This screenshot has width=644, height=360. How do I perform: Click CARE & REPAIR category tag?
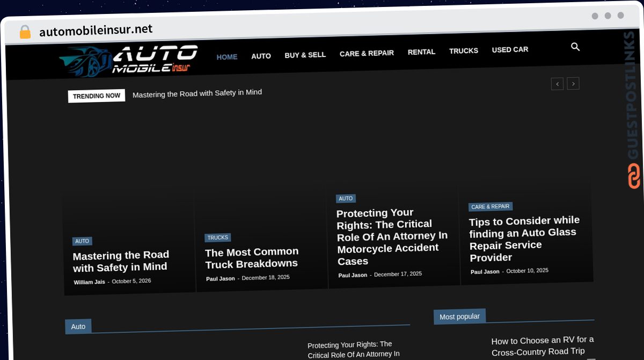[x=491, y=207]
